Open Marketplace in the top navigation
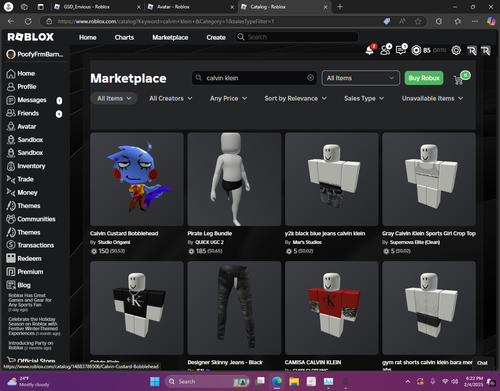Screen dimensions: 500x391 tap(170, 37)
